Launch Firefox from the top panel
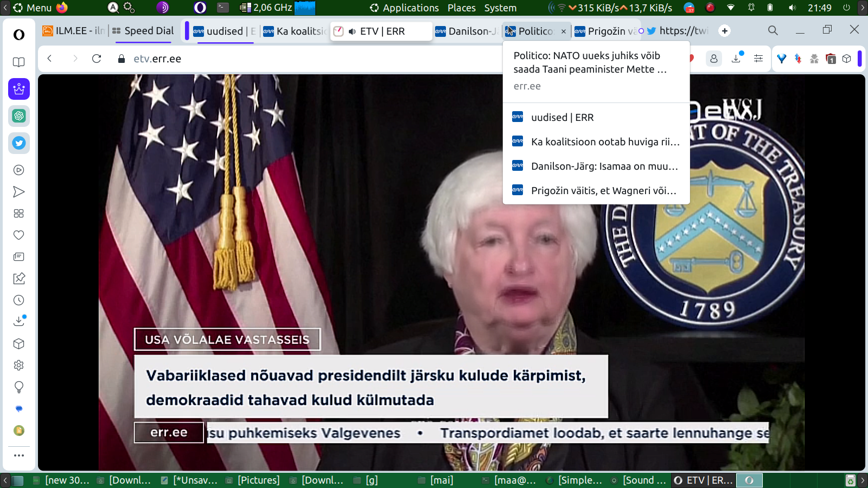868x488 pixels. click(x=62, y=8)
